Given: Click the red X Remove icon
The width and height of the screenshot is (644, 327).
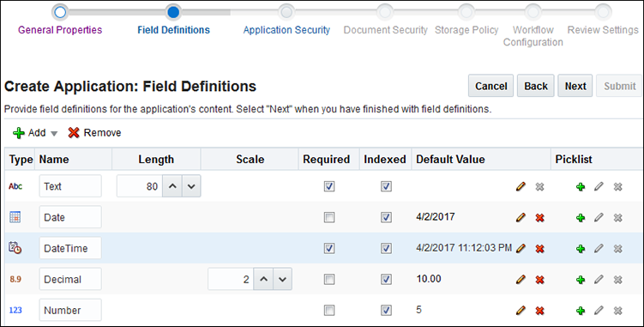Looking at the screenshot, I should pyautogui.click(x=74, y=133).
